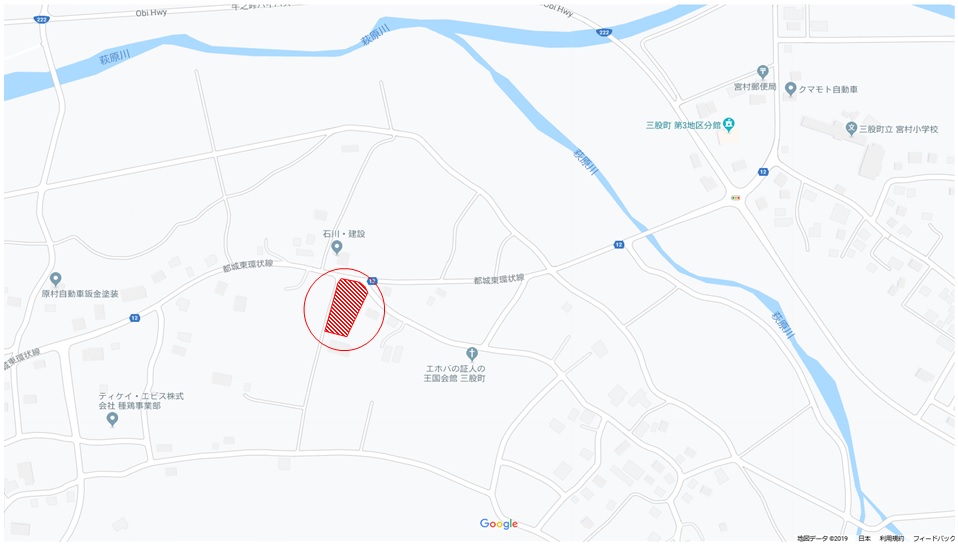Click the 石川・建設 text label

[344, 234]
